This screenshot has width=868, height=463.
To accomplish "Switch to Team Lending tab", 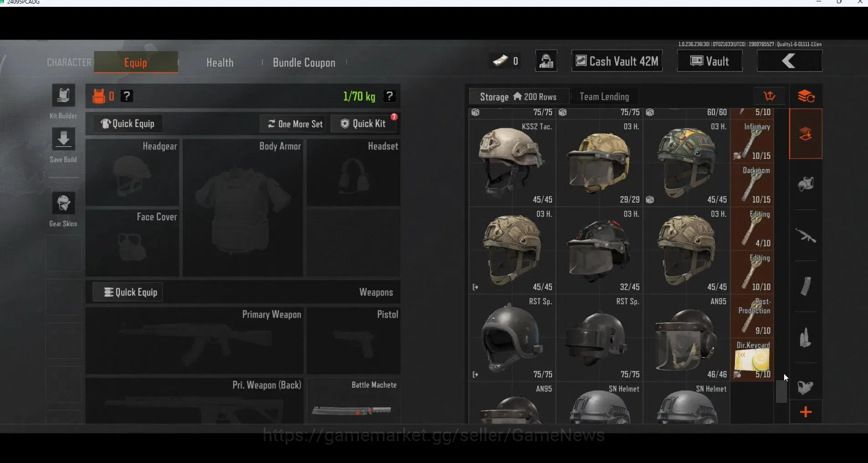I will click(x=604, y=97).
